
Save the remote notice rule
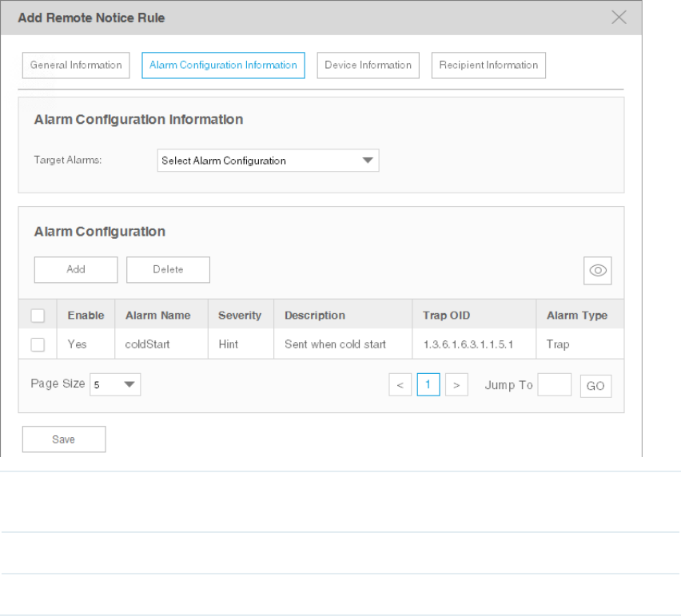[63, 439]
